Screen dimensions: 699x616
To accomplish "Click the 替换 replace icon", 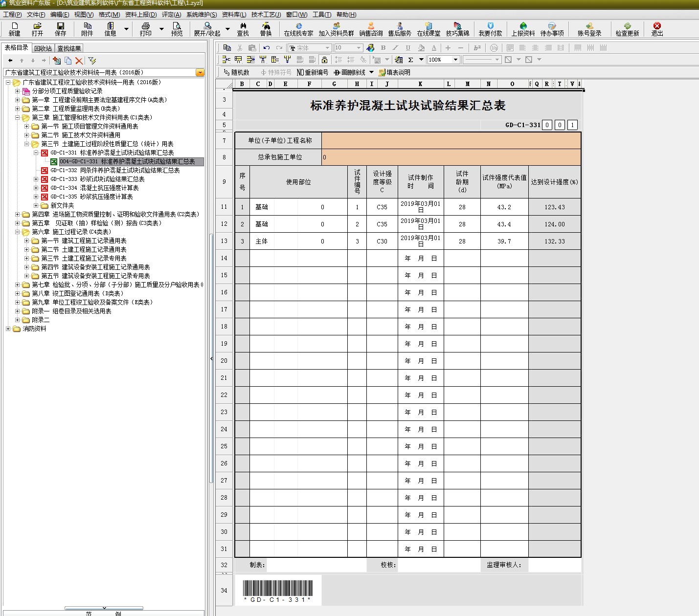I will click(x=266, y=29).
